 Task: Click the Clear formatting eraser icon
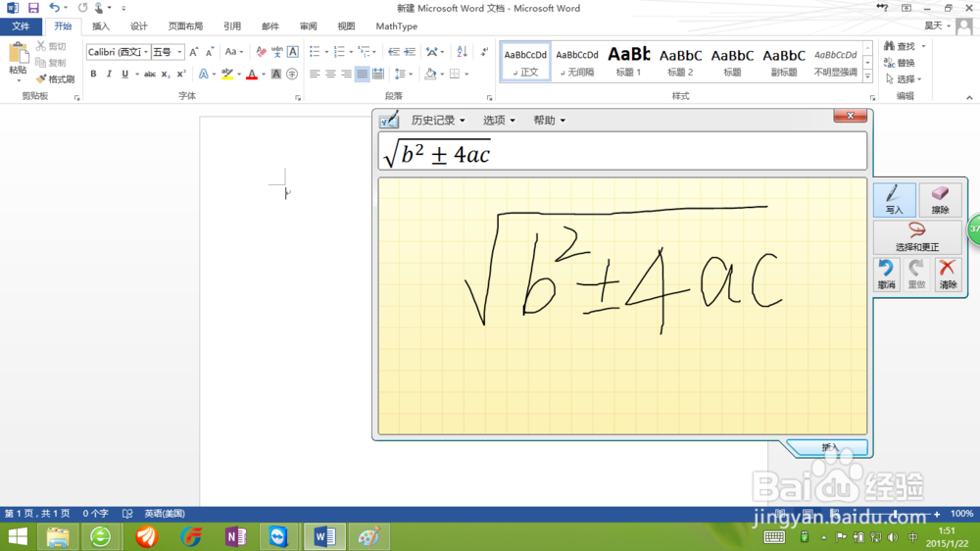tap(262, 52)
